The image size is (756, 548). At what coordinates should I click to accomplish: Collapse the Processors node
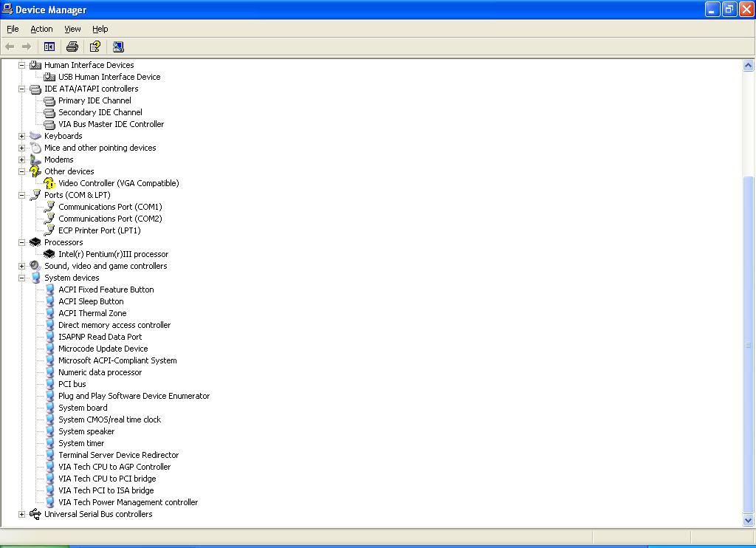[21, 243]
